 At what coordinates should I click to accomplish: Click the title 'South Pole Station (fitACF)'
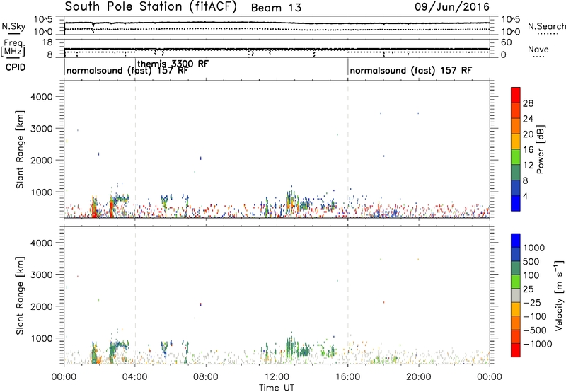click(x=151, y=7)
